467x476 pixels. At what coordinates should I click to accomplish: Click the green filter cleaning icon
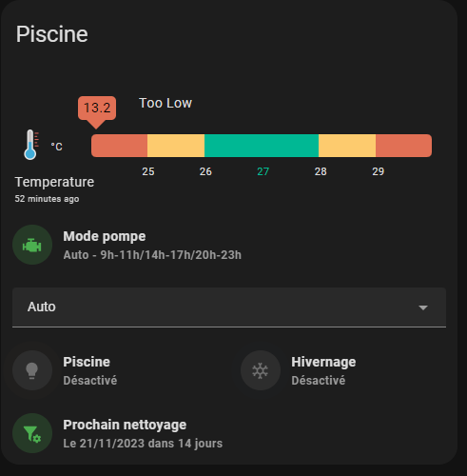(x=32, y=433)
